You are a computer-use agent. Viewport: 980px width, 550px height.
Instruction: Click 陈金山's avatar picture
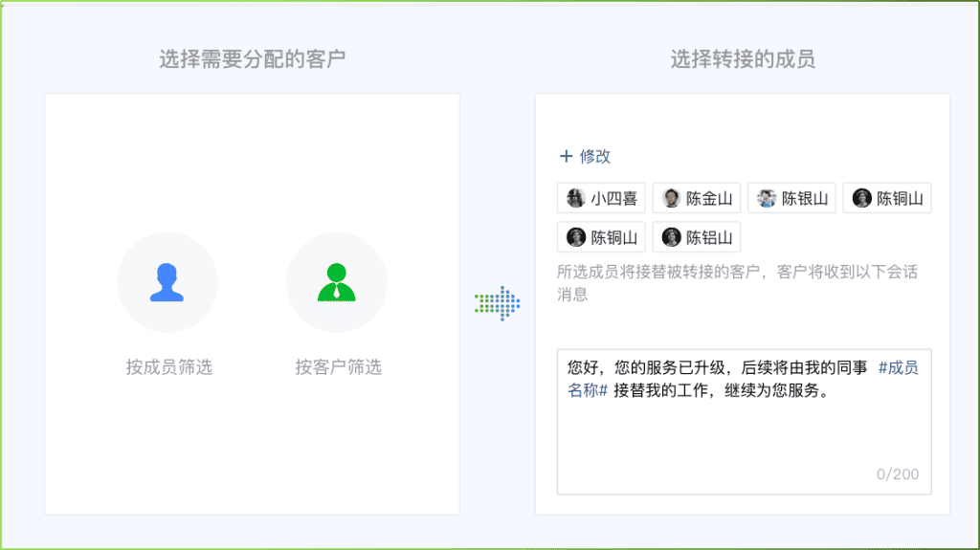671,199
